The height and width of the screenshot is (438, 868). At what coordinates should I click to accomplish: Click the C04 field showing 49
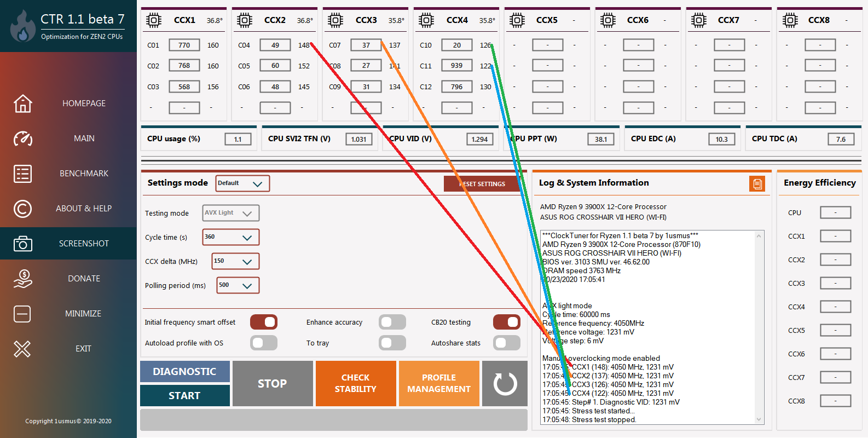point(275,45)
